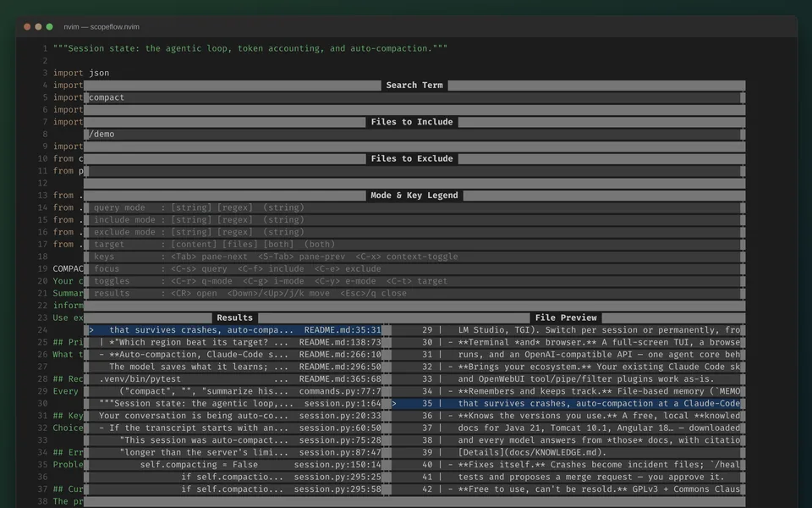
Task: Click preview line 30 '**Terminal *and* browser.**'
Action: coord(566,342)
